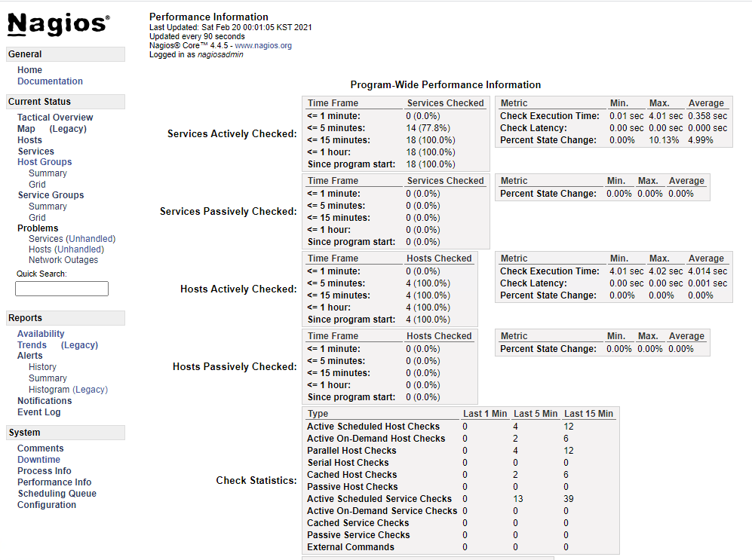Open Summary under Host Groups
Viewport: 752px width, 560px height.
(48, 173)
